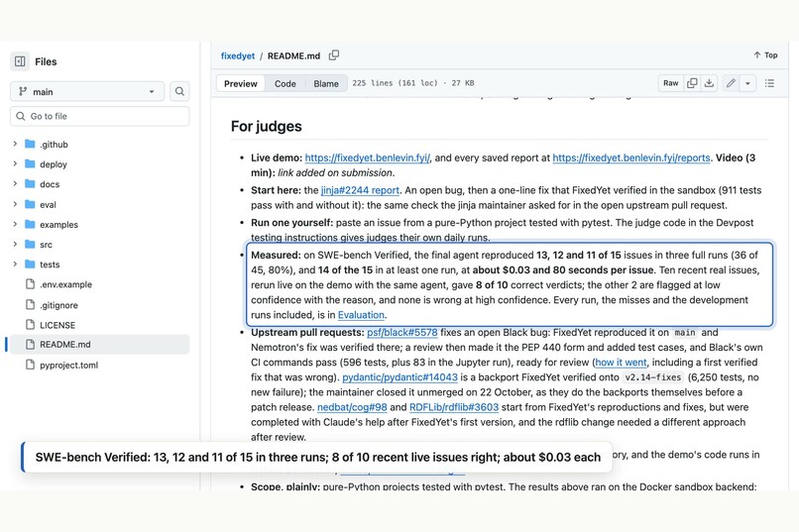The height and width of the screenshot is (532, 799).
Task: Open the docs folder
Action: [x=50, y=184]
